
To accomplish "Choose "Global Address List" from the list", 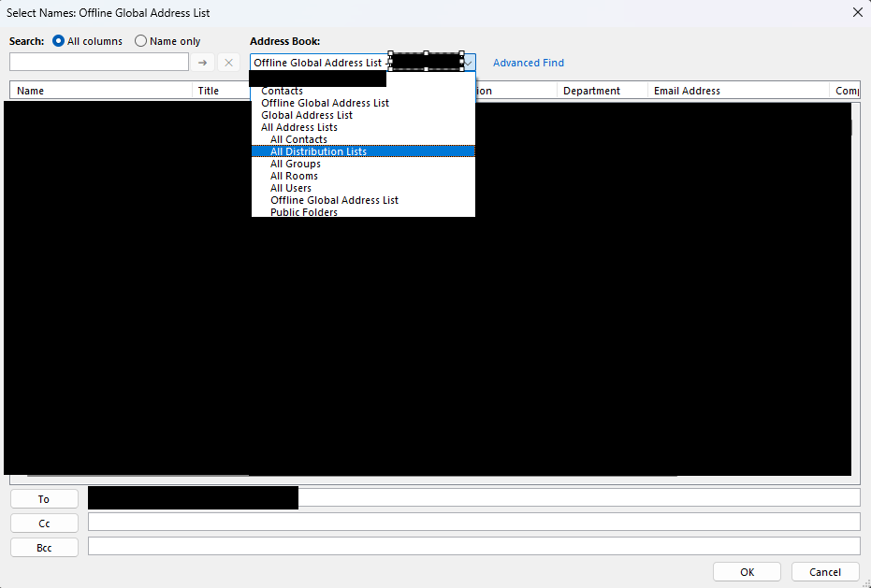I will pyautogui.click(x=306, y=115).
